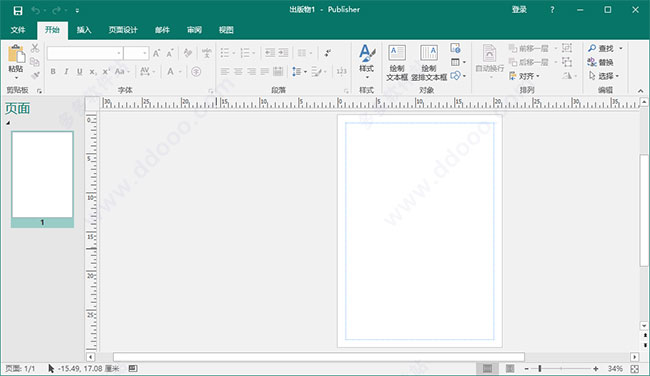Click the 查找 Find button

[601, 49]
